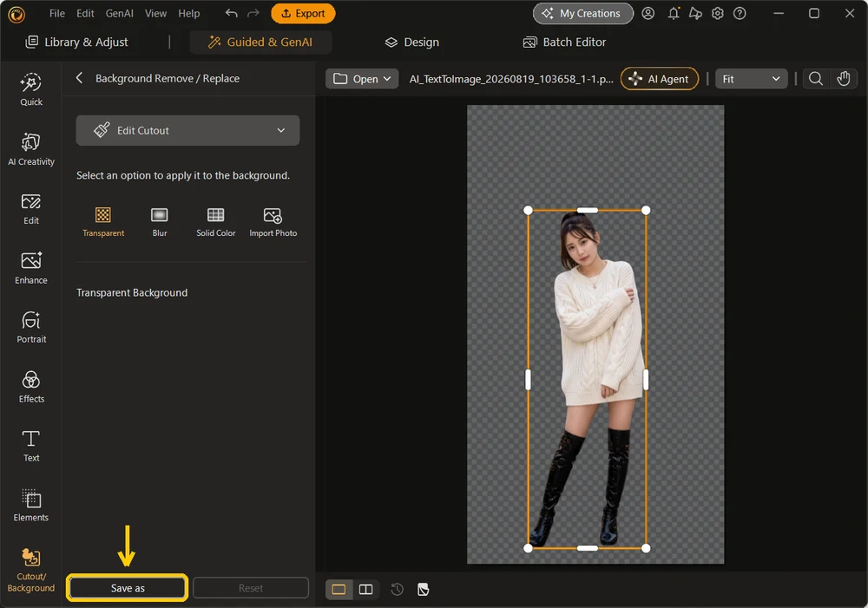The width and height of the screenshot is (868, 608).
Task: Open the history icon below canvas
Action: tap(397, 589)
